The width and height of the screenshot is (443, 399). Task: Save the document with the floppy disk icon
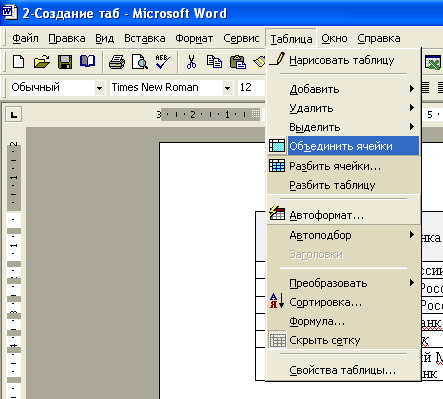[65, 62]
